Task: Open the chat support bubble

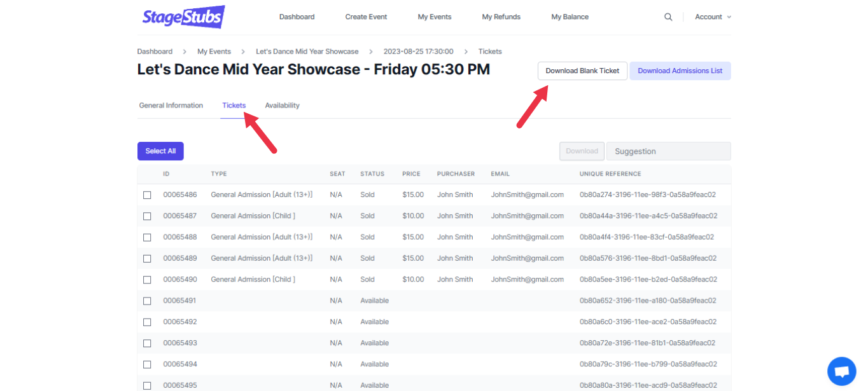Action: (x=841, y=371)
